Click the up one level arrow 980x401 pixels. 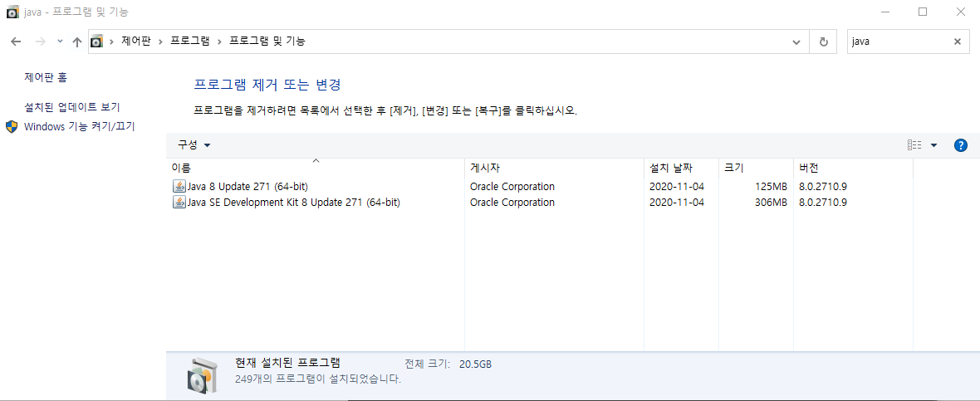(x=77, y=42)
